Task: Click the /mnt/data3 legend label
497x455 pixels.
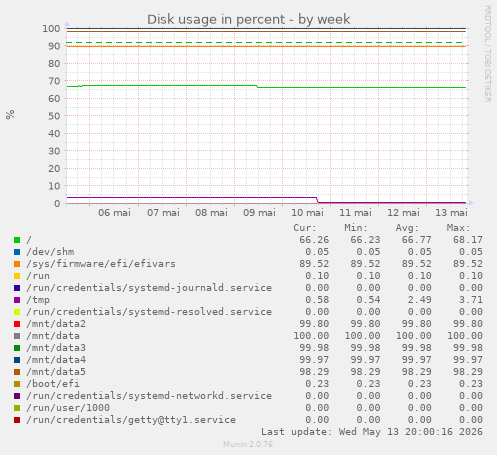Action: pos(56,348)
